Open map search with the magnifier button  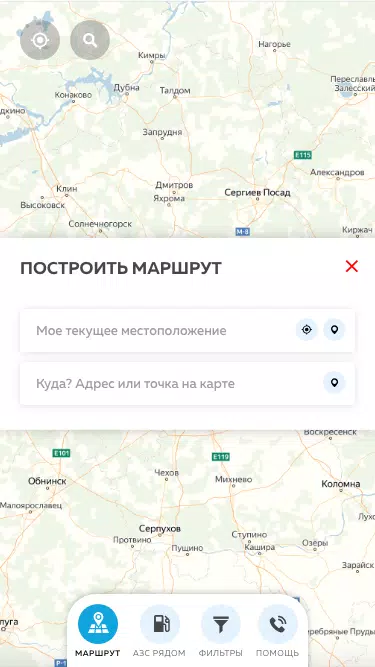pos(90,40)
